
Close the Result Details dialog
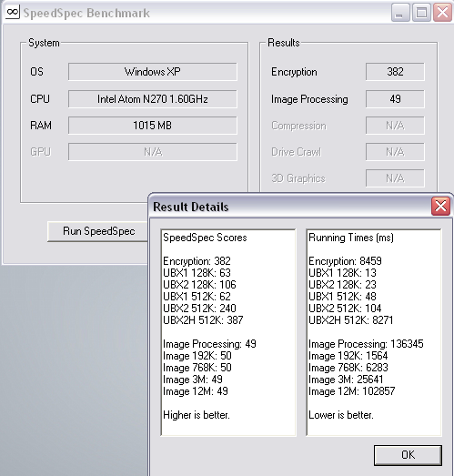click(440, 207)
